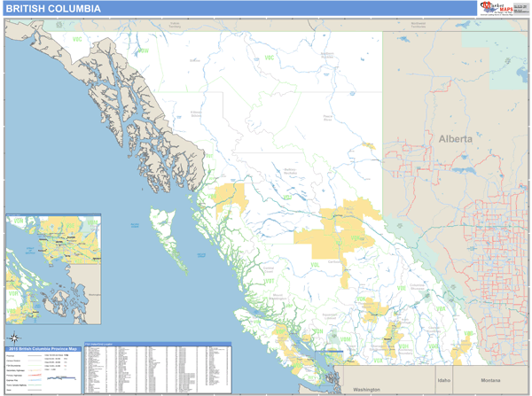Click the Alberta label on the map
The height and width of the screenshot is (396, 532).
coord(455,139)
